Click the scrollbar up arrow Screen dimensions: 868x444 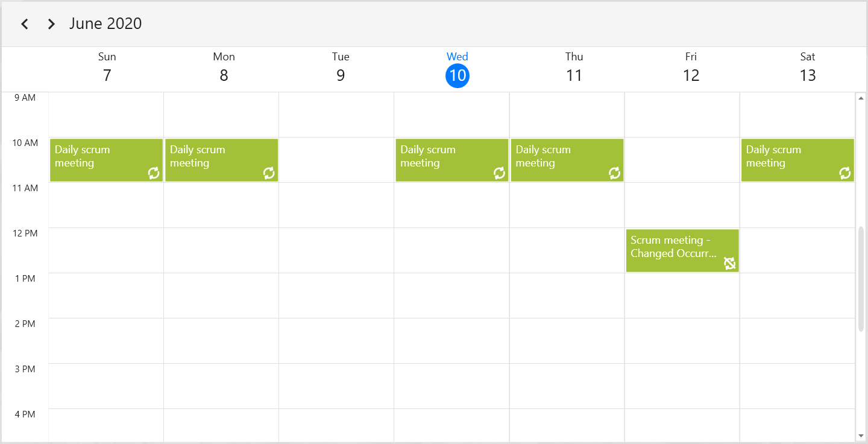[861, 98]
